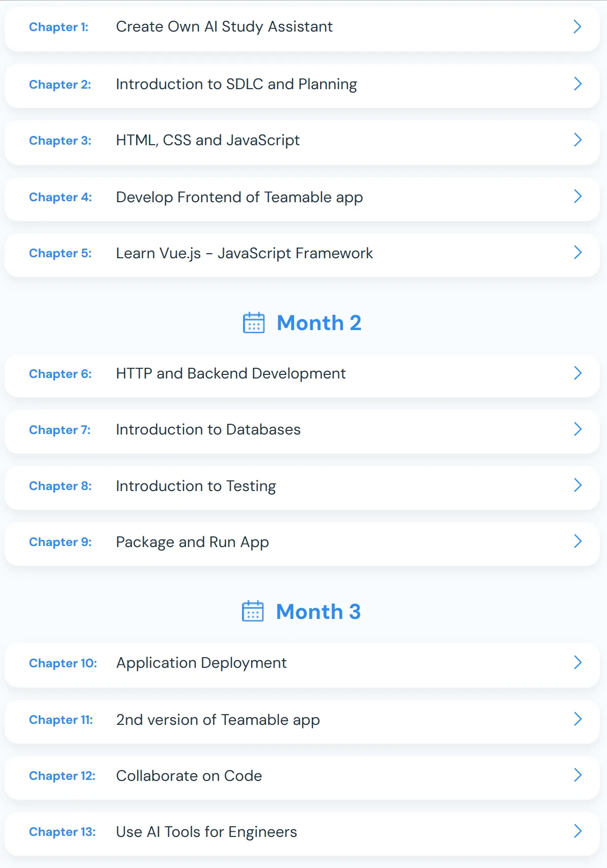The image size is (607, 868).
Task: Expand Chapter 13 using its chevron arrow
Action: pyautogui.click(x=577, y=831)
